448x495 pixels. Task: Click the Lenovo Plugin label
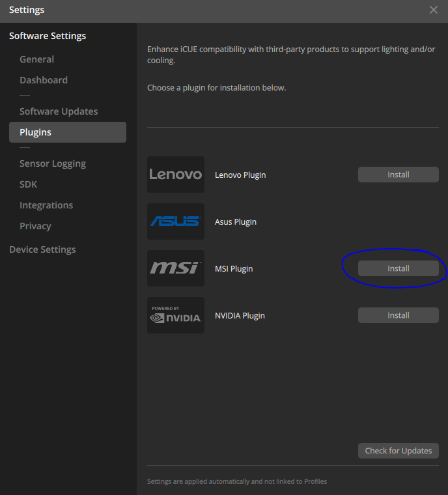240,175
